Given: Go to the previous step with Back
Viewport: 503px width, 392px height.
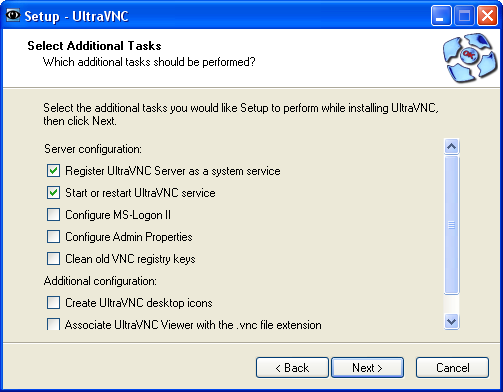Looking at the screenshot, I should pyautogui.click(x=292, y=368).
